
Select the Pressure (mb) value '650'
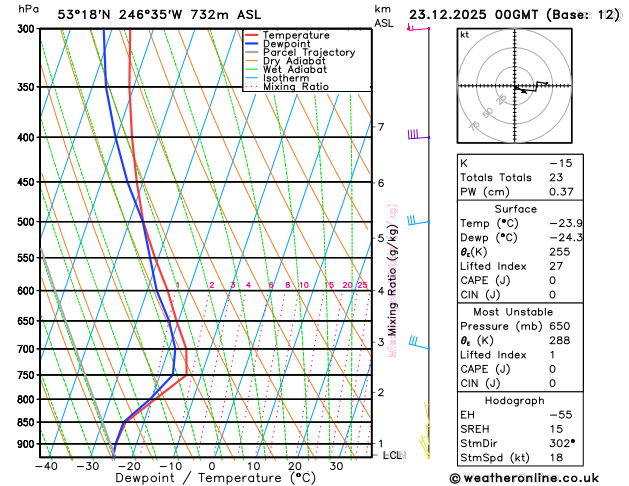[x=560, y=326]
